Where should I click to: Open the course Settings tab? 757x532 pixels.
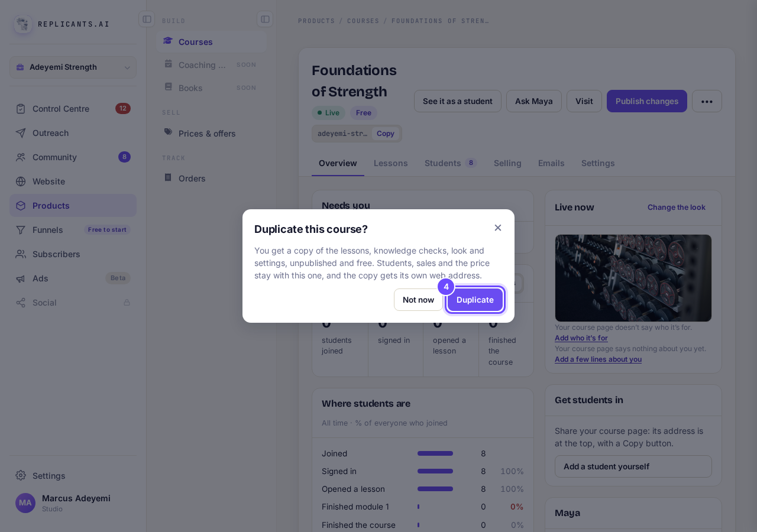tap(598, 163)
